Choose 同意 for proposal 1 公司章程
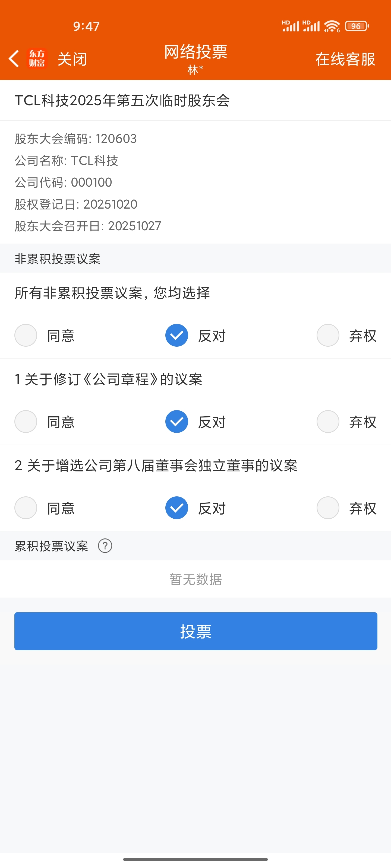The height and width of the screenshot is (868, 391). point(26,422)
